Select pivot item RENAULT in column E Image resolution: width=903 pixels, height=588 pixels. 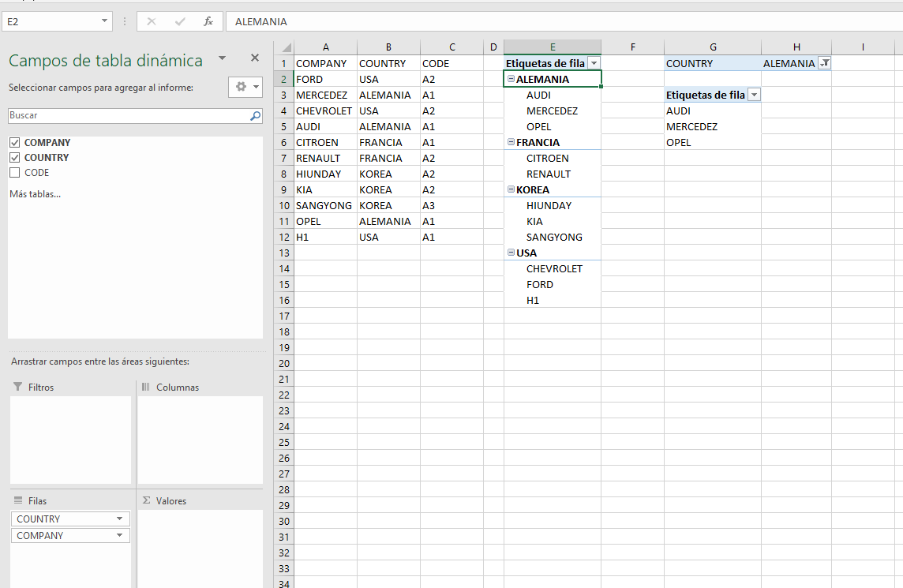point(553,174)
